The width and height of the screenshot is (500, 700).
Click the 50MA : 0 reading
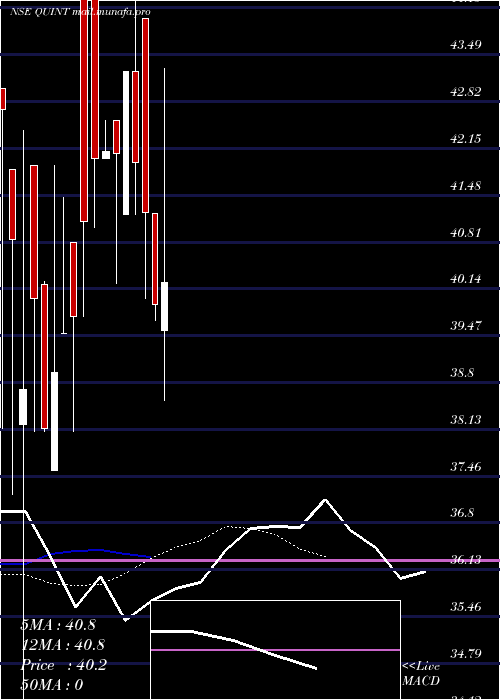(52, 685)
